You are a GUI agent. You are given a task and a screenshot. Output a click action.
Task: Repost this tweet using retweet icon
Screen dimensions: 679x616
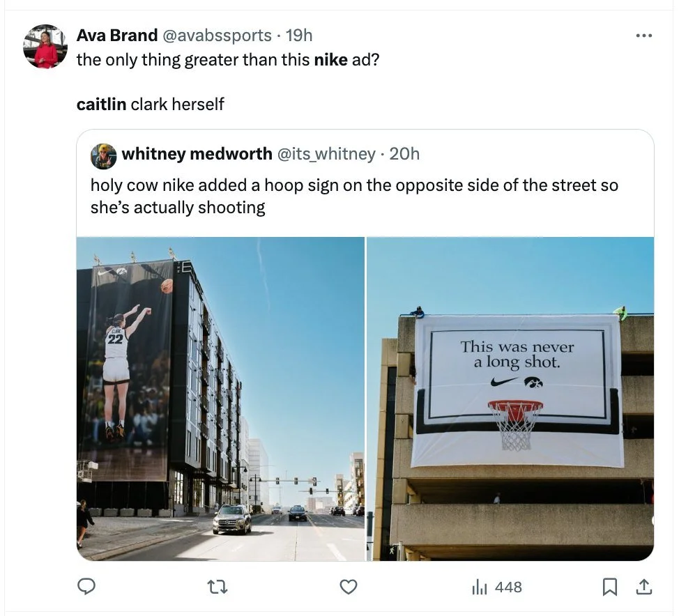(x=218, y=587)
